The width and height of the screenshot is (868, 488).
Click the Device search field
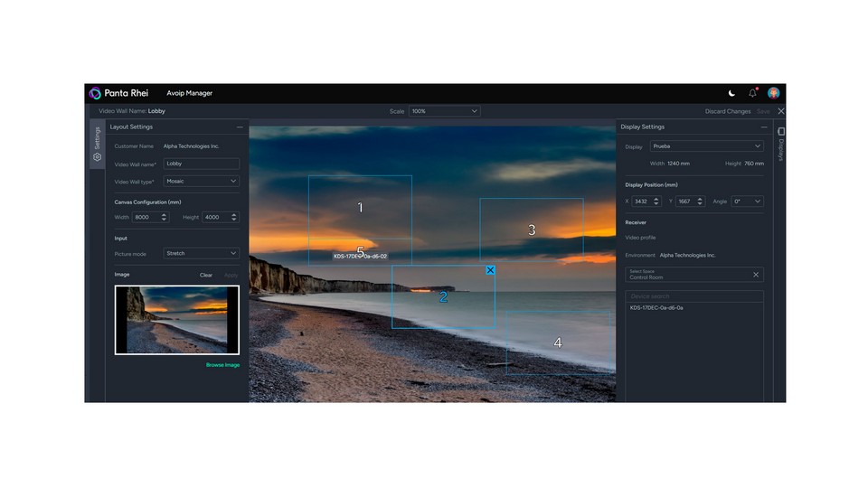coord(694,296)
